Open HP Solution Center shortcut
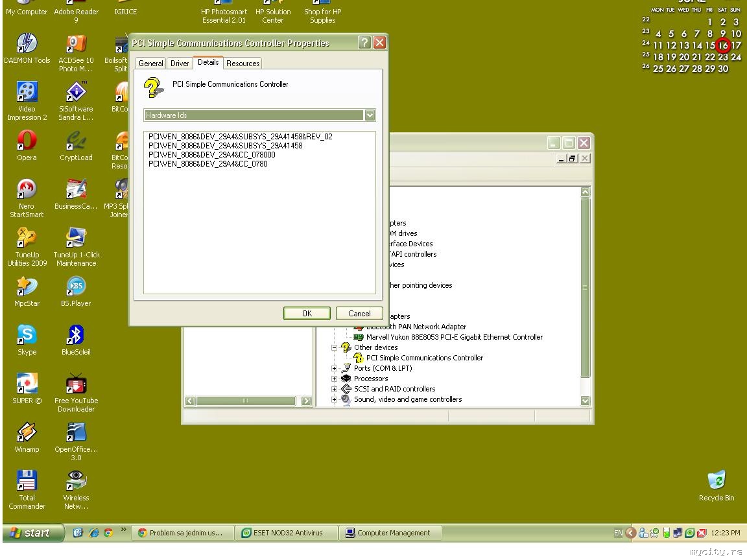The image size is (747, 560). [273, 12]
